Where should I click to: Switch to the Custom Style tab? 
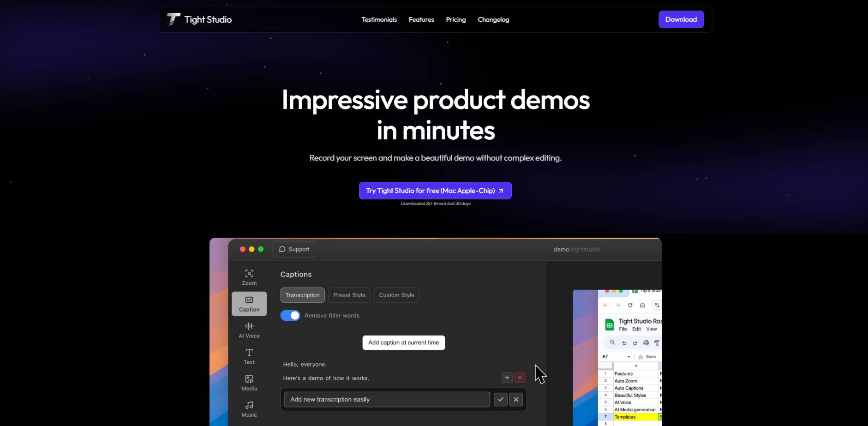[396, 295]
